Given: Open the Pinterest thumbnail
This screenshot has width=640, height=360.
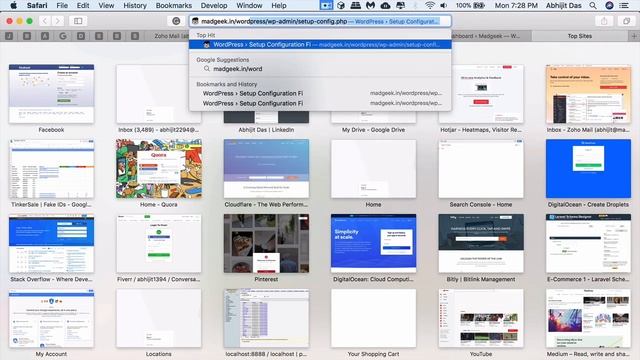Looking at the screenshot, I should pyautogui.click(x=266, y=243).
